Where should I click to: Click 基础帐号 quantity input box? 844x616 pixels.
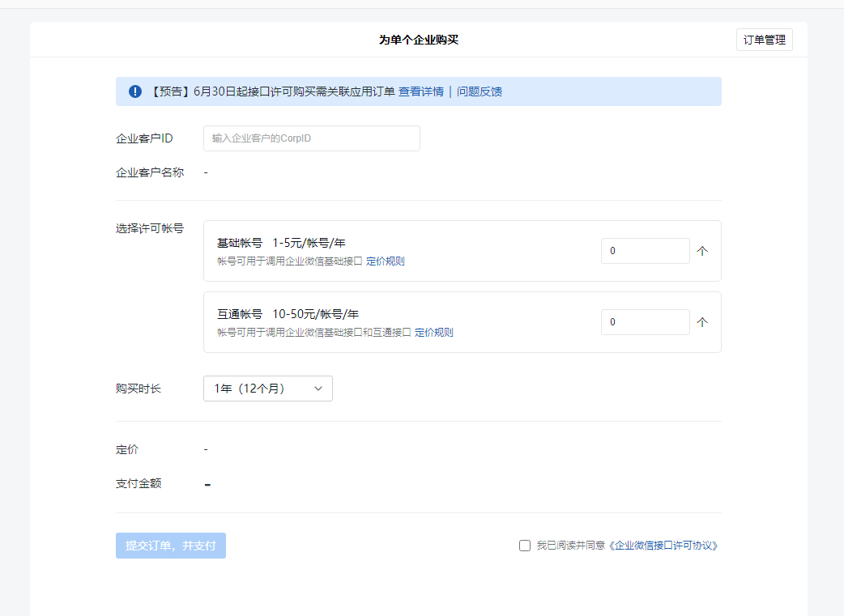click(645, 251)
